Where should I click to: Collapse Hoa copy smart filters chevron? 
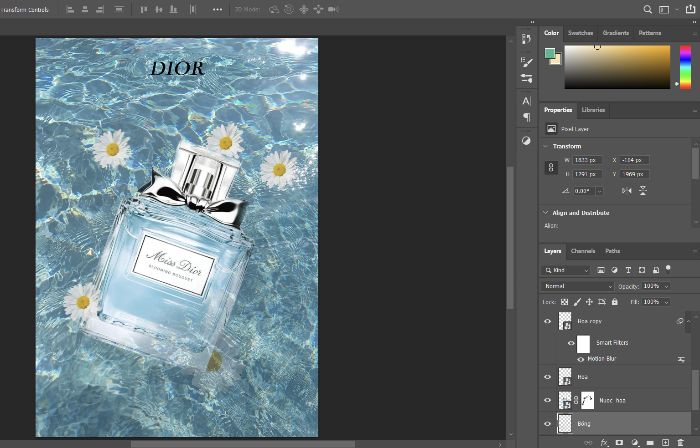coord(688,321)
